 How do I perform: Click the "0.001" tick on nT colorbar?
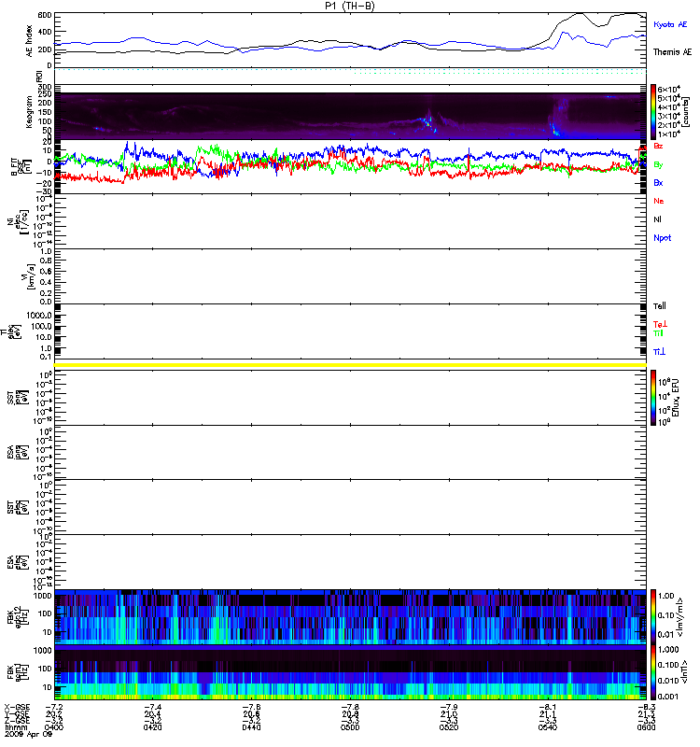click(667, 697)
